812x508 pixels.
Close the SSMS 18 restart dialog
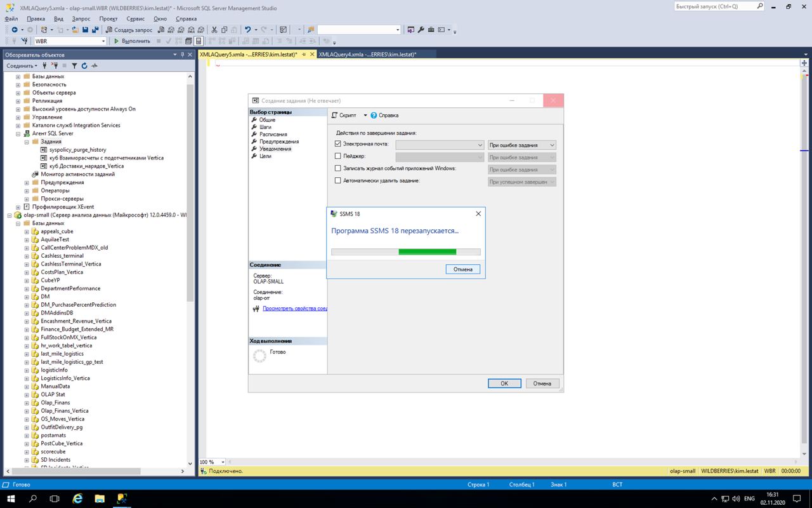478,214
